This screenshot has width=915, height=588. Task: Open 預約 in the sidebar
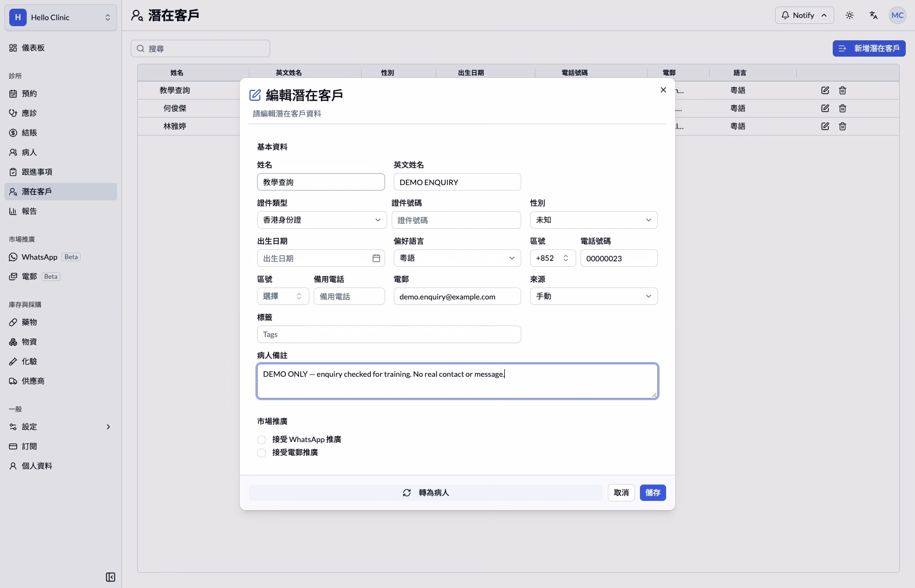tap(60, 94)
